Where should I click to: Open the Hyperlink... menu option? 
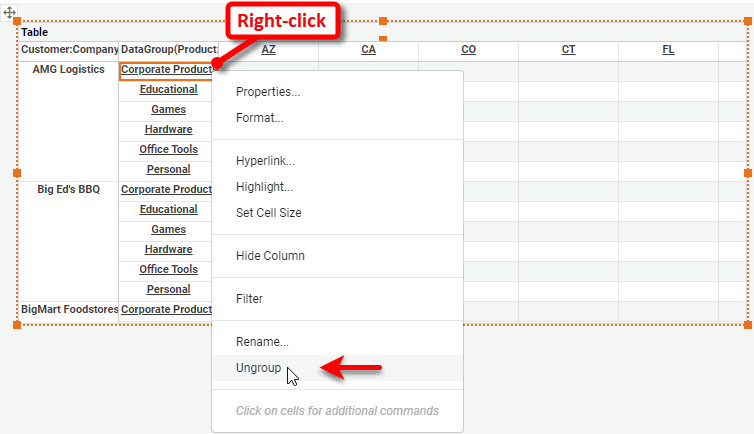pos(265,161)
